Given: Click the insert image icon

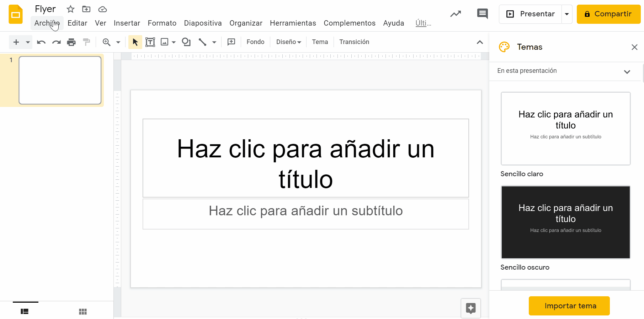Looking at the screenshot, I should (x=164, y=42).
